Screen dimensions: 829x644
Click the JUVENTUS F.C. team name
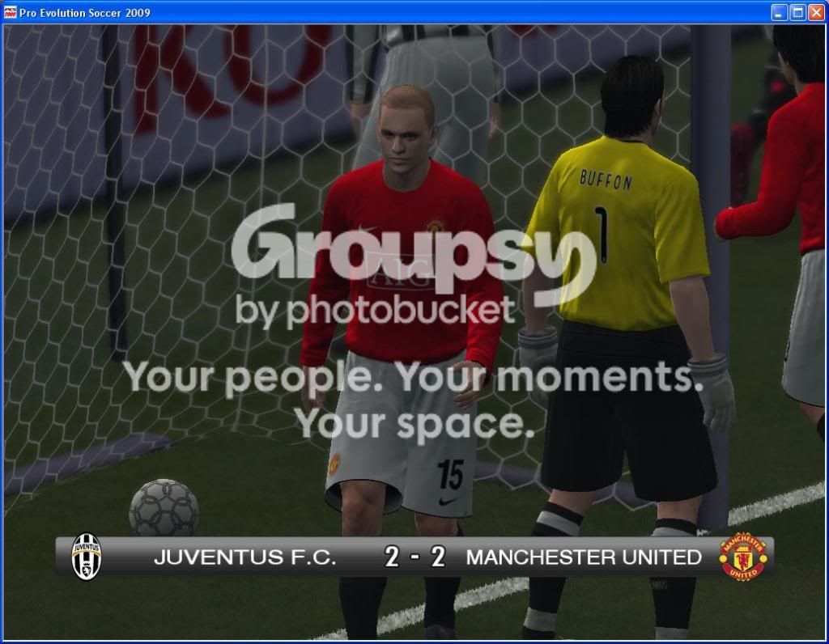point(244,557)
